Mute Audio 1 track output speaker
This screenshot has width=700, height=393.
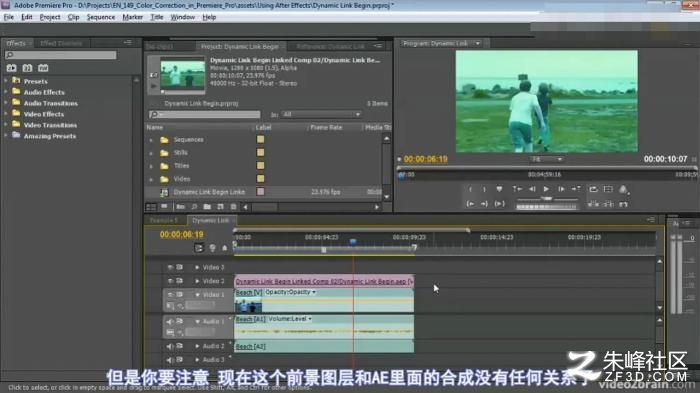pos(170,322)
